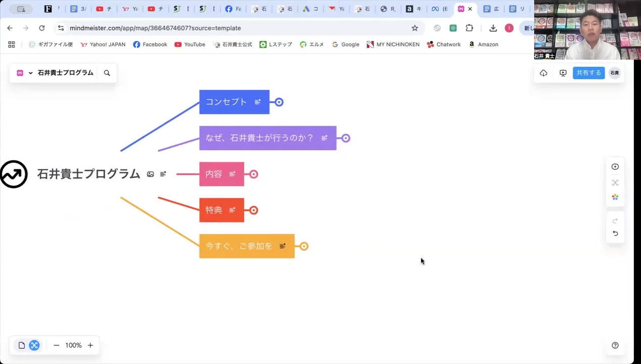Image resolution: width=641 pixels, height=364 pixels.
Task: Open the color theme flower icon
Action: point(615,197)
